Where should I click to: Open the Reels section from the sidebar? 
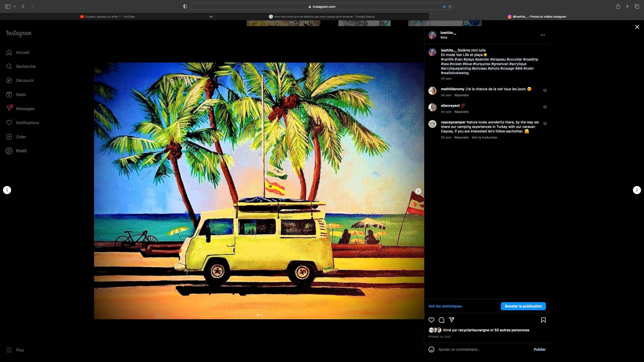[x=21, y=94]
